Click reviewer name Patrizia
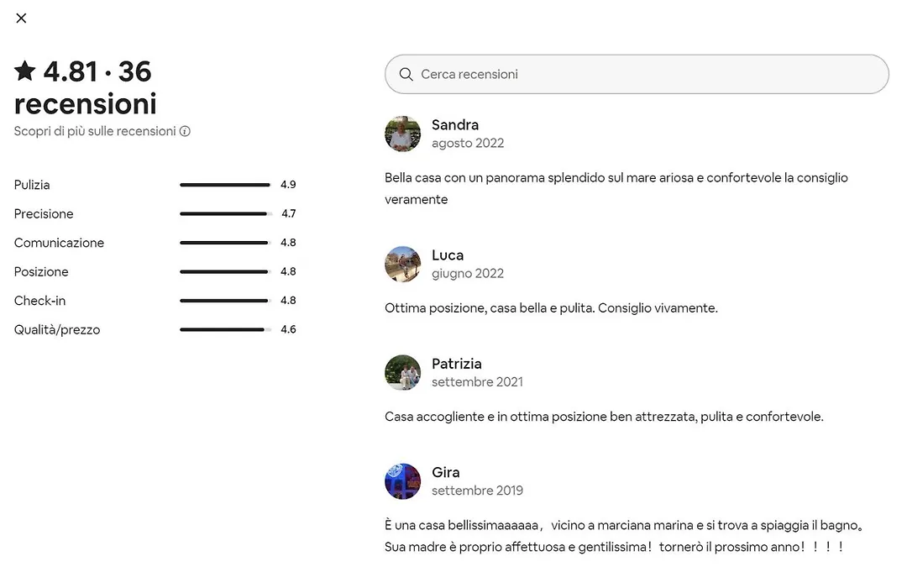Viewport: 907px width, 588px height. pyautogui.click(x=456, y=364)
